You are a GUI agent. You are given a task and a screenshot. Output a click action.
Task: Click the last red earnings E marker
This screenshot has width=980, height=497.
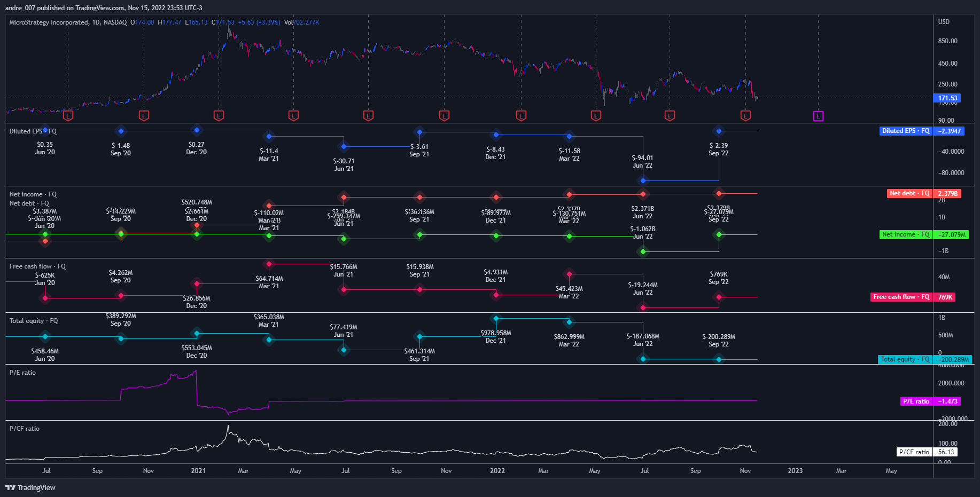point(745,115)
